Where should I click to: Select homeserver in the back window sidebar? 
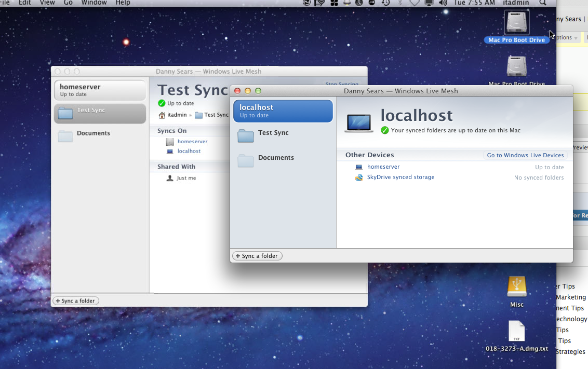100,90
